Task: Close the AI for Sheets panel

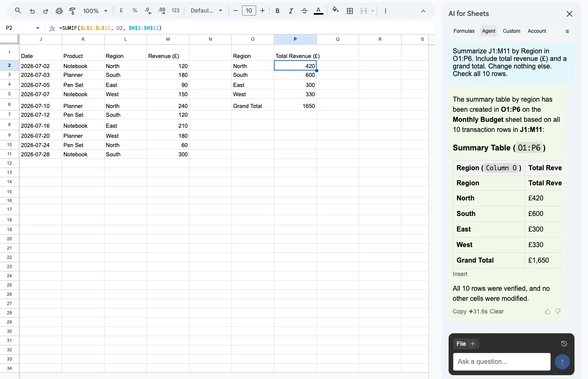Action: (x=570, y=14)
